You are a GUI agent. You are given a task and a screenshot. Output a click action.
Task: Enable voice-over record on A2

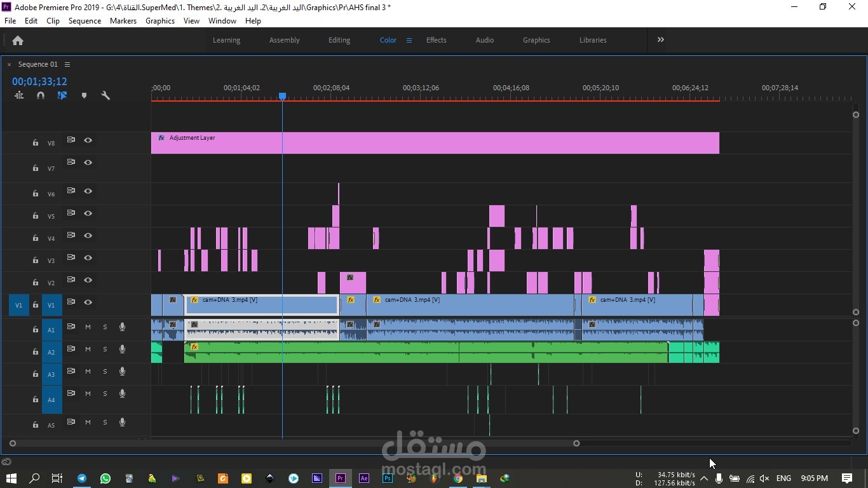[122, 349]
